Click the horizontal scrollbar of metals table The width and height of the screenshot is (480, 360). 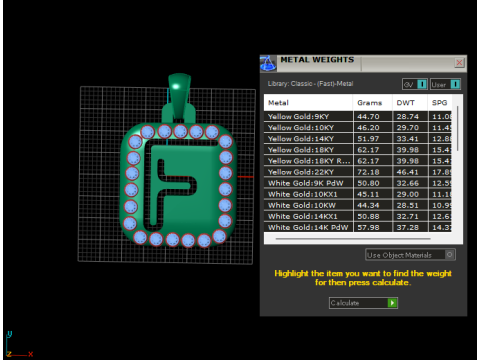click(353, 239)
